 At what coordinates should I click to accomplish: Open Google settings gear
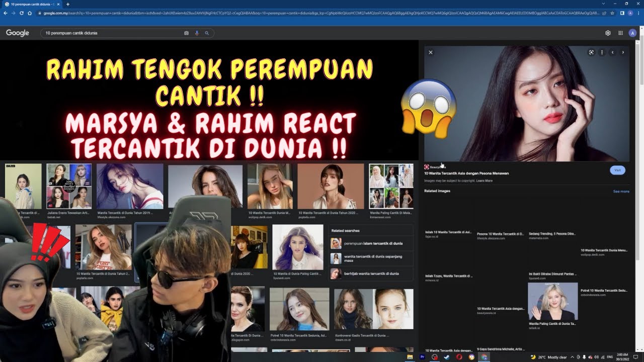point(608,33)
